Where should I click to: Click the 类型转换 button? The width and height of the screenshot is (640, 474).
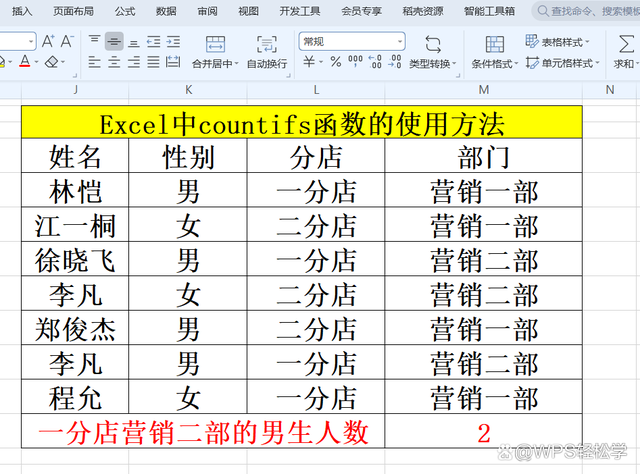coord(432,52)
